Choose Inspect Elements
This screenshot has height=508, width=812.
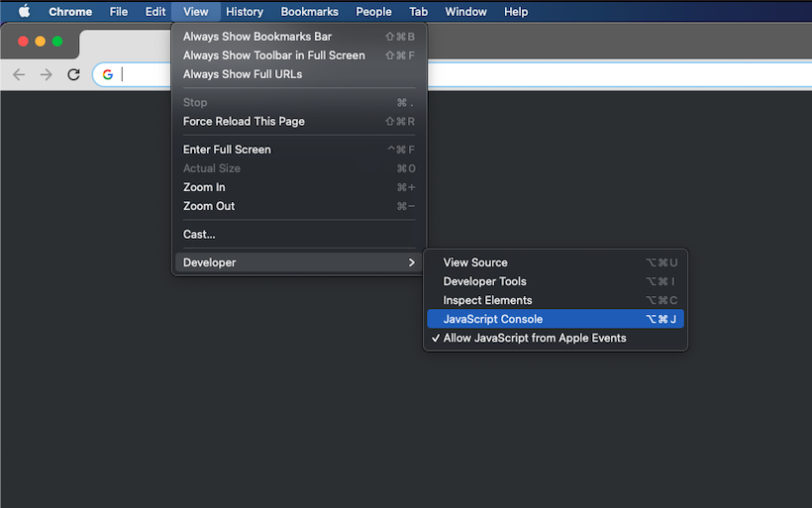(x=556, y=300)
